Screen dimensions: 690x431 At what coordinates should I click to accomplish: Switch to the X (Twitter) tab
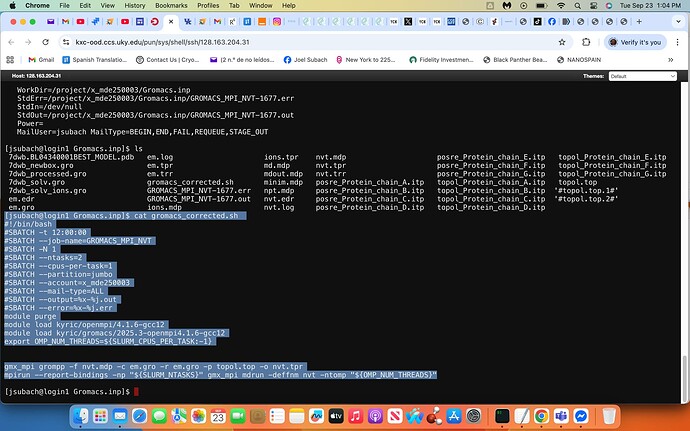pyautogui.click(x=408, y=22)
